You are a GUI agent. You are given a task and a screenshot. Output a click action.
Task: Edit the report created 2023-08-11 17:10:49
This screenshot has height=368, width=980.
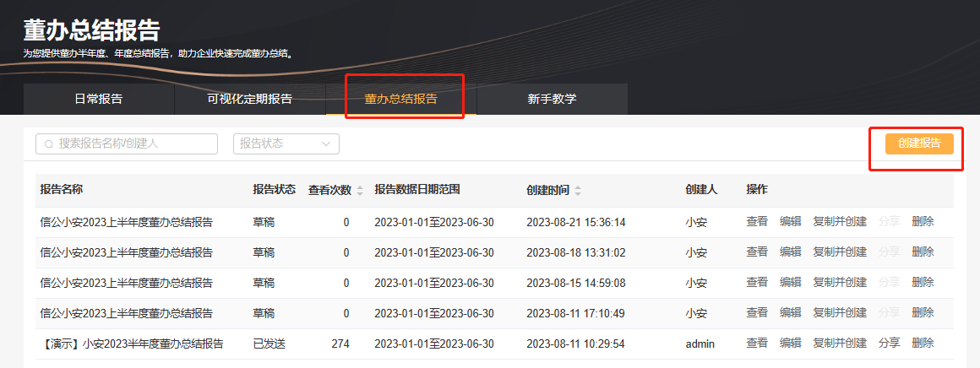(791, 313)
